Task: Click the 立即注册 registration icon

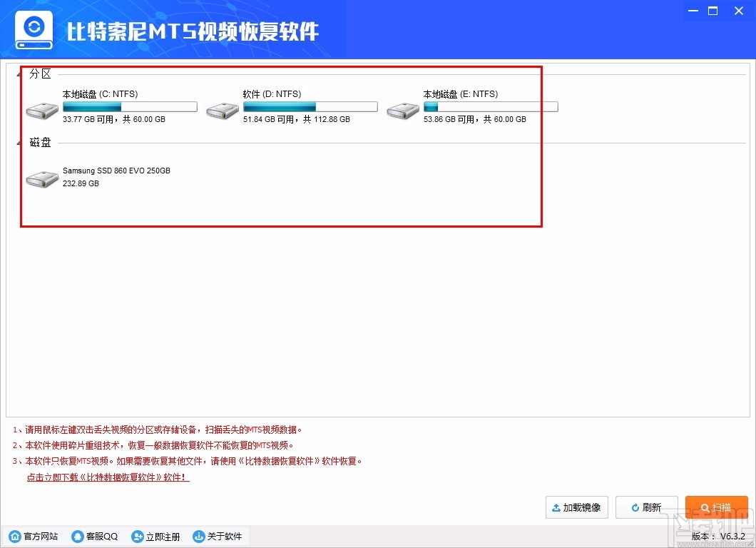Action: [x=136, y=537]
